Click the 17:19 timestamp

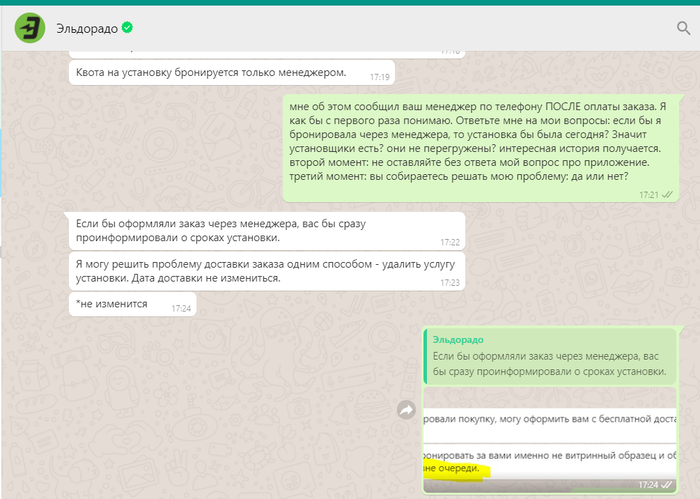pos(379,77)
